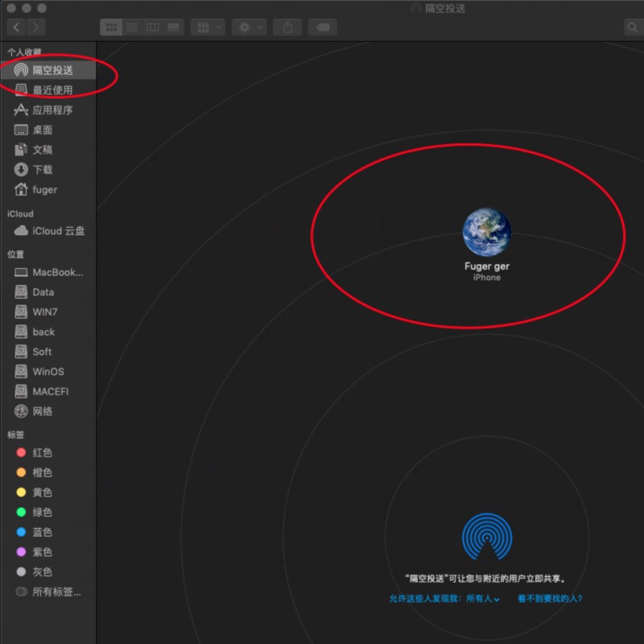Open 所有标签… in sidebar
This screenshot has height=644, width=644.
48,592
